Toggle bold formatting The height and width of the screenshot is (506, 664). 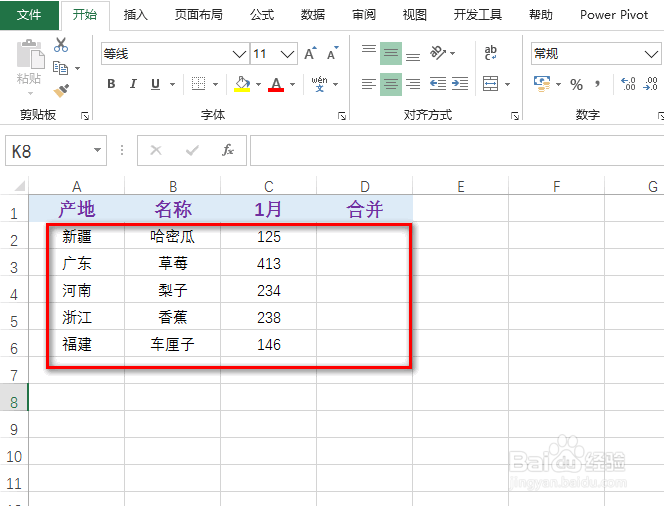click(111, 84)
